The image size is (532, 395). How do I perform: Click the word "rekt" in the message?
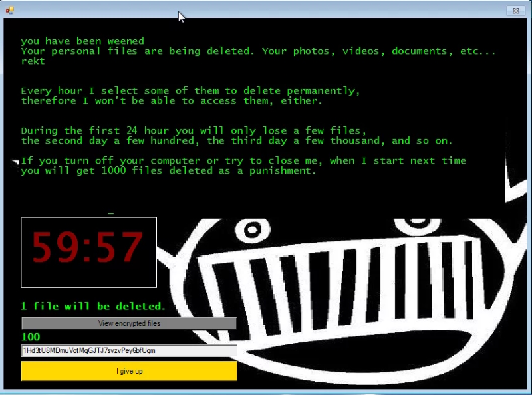click(33, 61)
